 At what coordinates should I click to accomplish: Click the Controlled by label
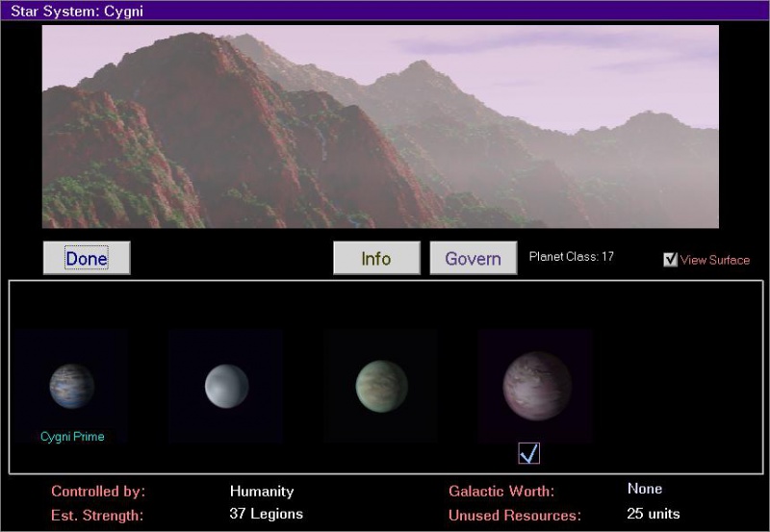pos(98,492)
